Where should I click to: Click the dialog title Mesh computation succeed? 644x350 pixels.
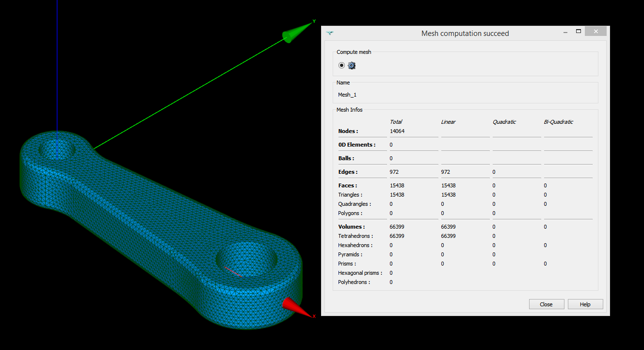tap(465, 33)
